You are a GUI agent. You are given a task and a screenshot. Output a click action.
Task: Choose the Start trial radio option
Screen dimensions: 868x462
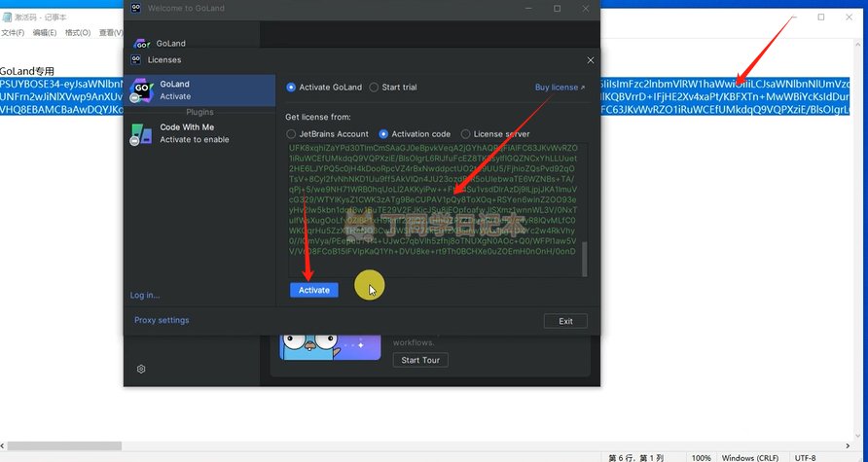coord(393,87)
